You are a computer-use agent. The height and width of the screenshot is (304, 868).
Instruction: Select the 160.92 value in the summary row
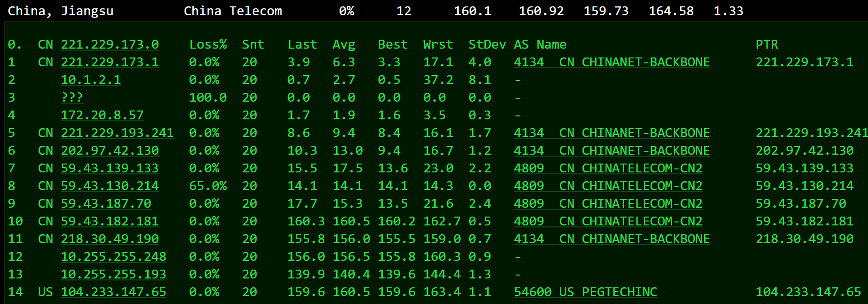[x=541, y=11]
